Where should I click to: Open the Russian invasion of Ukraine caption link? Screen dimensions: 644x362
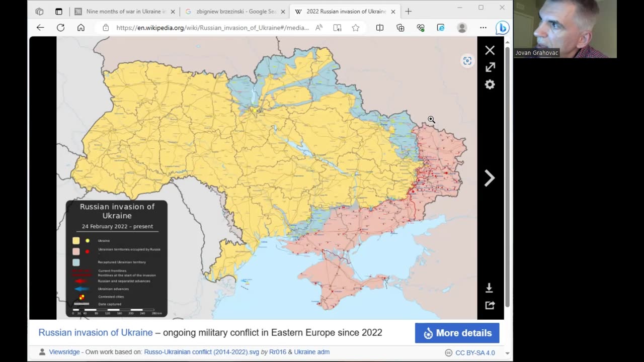tap(96, 332)
